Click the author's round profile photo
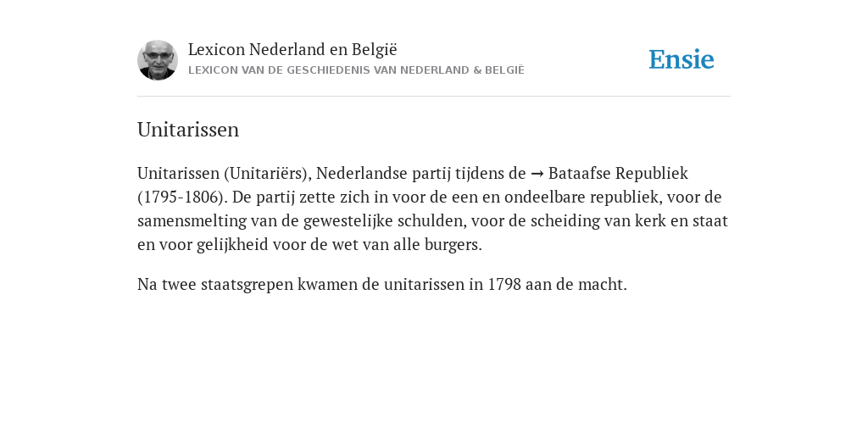Image resolution: width=868 pixels, height=434 pixels. pos(157,60)
